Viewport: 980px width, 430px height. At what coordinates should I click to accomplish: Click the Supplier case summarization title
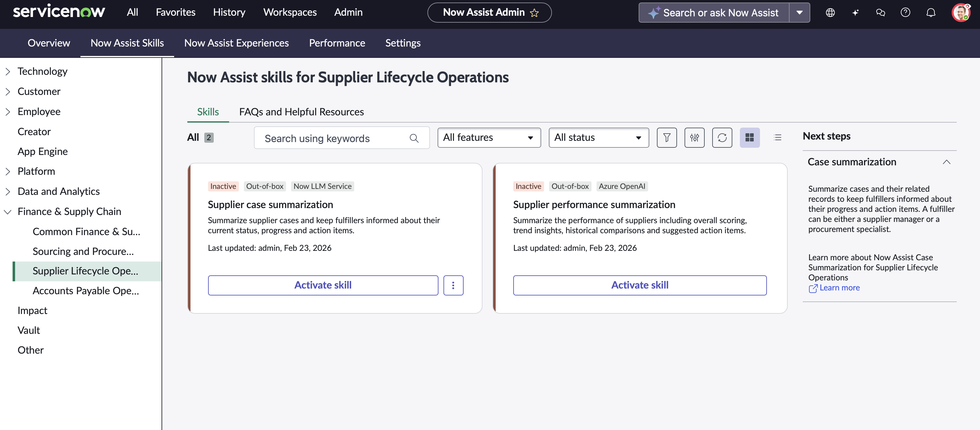tap(270, 205)
